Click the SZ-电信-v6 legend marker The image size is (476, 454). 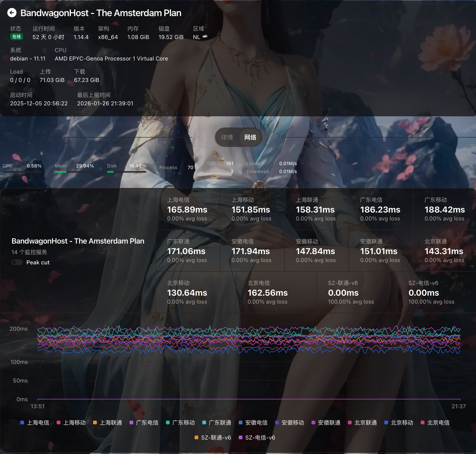241,438
